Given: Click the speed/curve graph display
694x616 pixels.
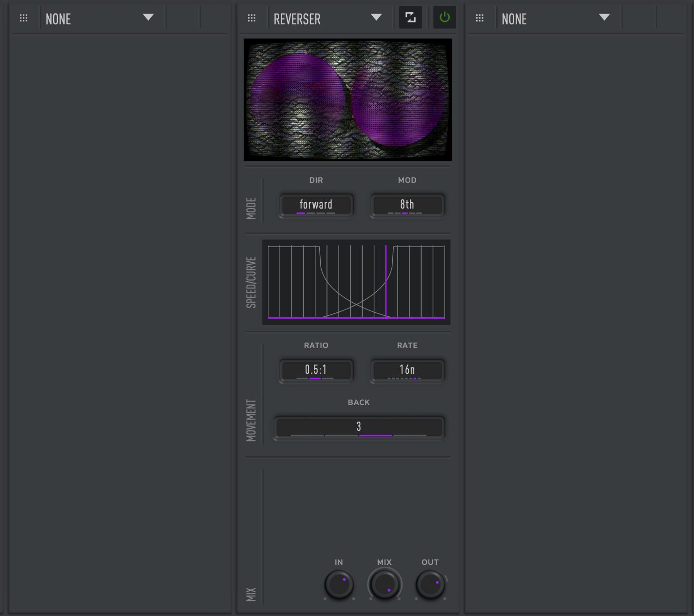Looking at the screenshot, I should coord(356,282).
